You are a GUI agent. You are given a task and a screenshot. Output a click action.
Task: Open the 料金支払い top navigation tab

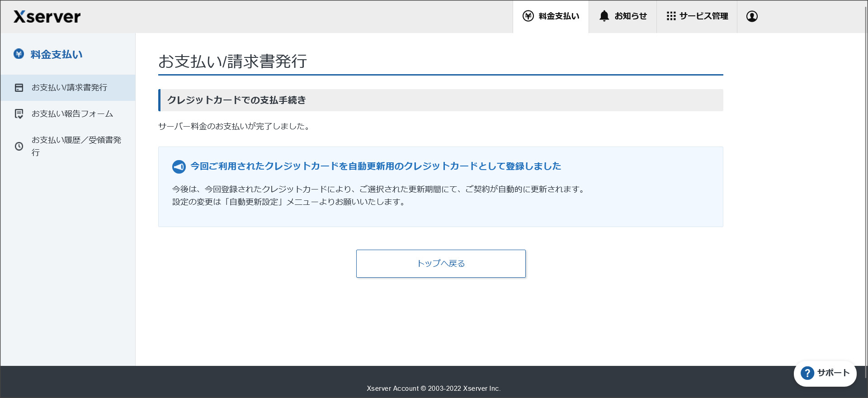(x=551, y=16)
